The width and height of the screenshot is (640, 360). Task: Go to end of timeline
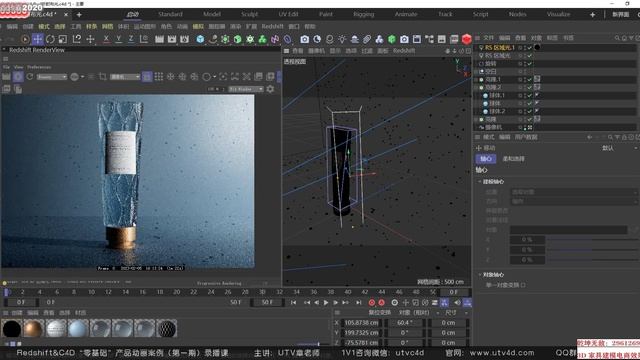pos(358,302)
